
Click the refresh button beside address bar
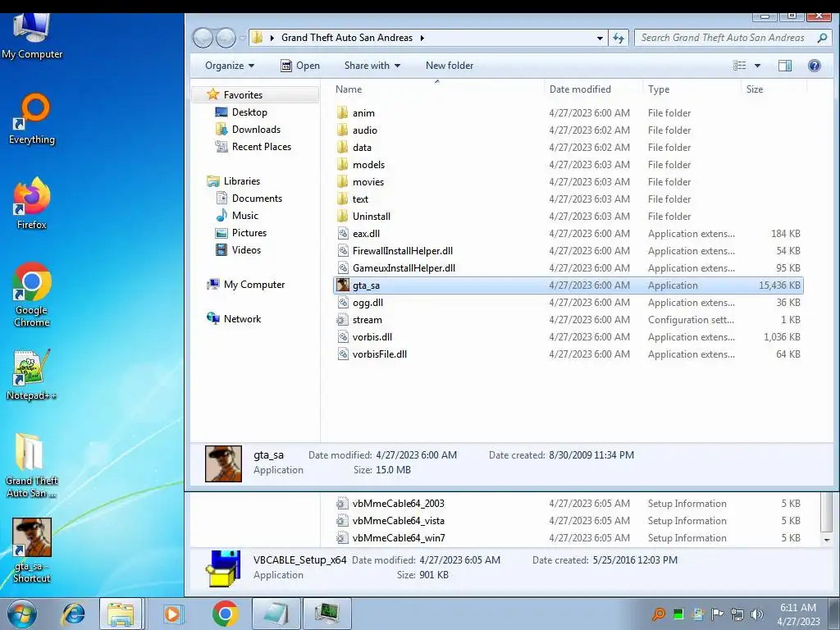click(619, 38)
